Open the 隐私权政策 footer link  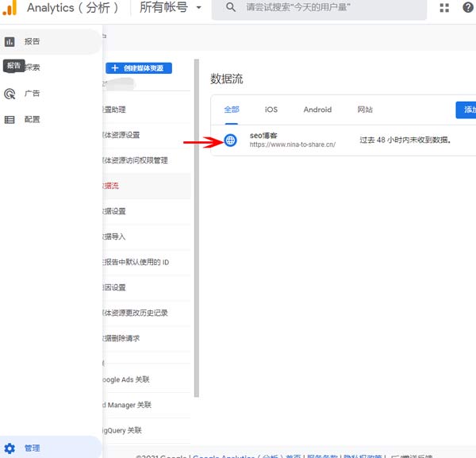(363, 456)
